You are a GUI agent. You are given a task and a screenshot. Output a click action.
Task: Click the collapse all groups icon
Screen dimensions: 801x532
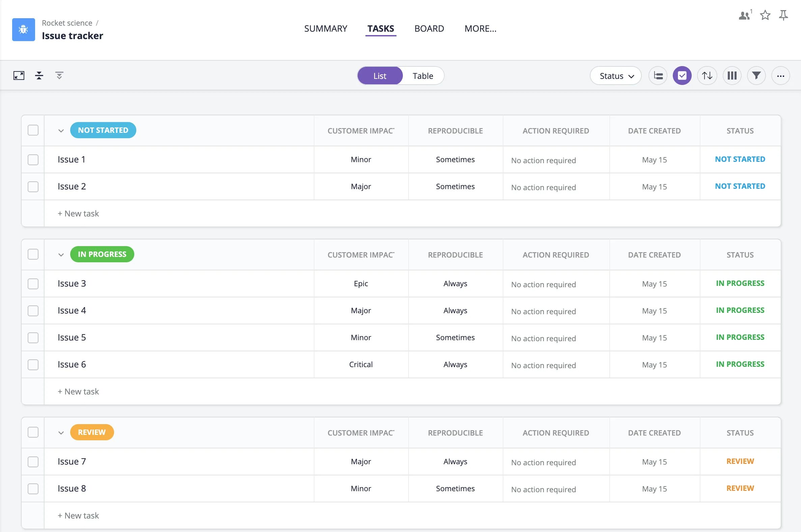click(39, 76)
